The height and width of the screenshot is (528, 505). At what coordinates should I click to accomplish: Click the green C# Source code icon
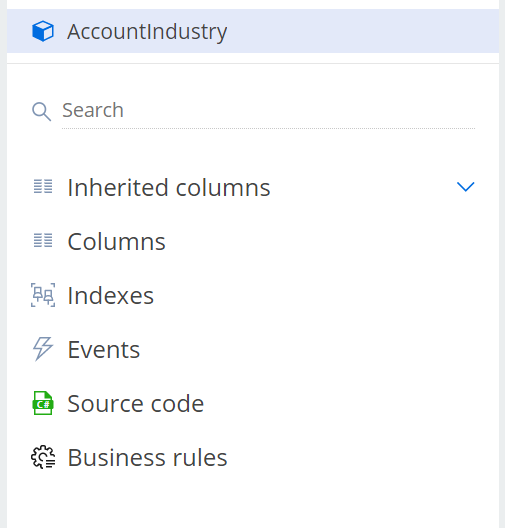[x=43, y=403]
